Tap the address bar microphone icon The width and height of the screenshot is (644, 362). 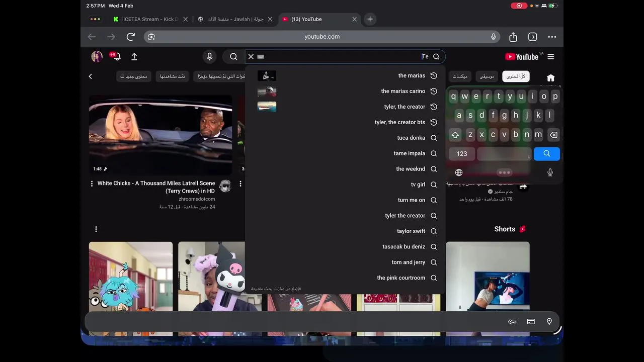pos(494,37)
